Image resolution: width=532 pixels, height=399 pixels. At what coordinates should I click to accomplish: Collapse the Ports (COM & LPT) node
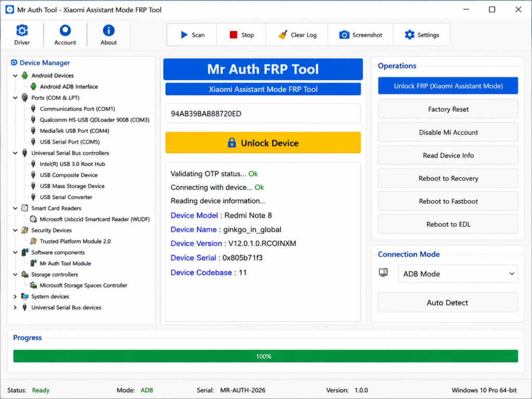(15, 98)
